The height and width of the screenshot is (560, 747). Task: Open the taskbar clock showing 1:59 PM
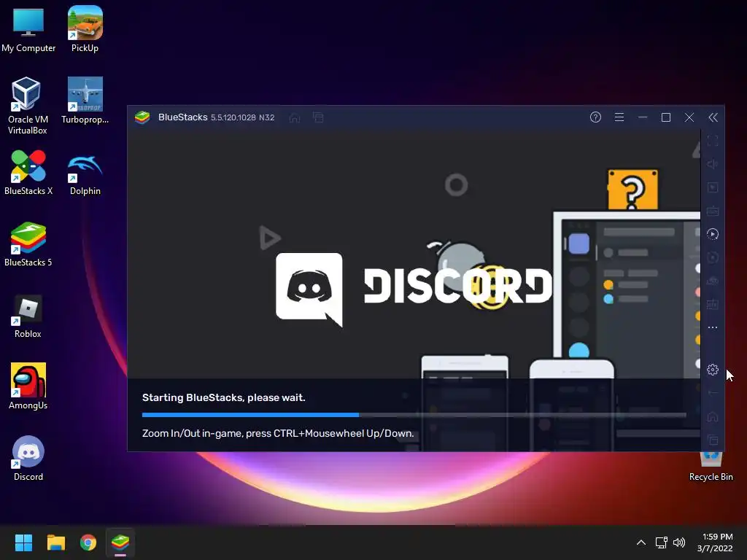coord(715,542)
